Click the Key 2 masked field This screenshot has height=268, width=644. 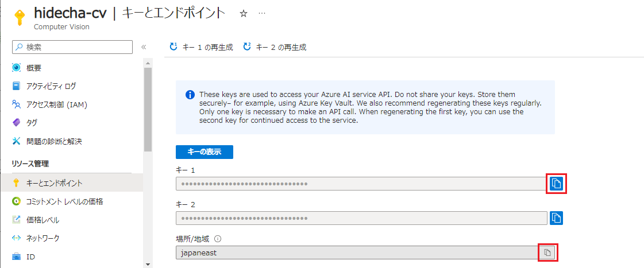tap(361, 218)
